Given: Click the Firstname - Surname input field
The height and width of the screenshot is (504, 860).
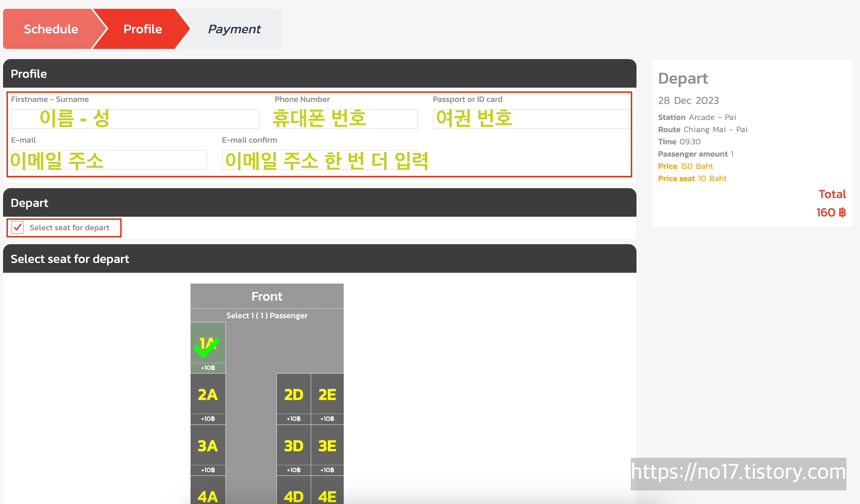Looking at the screenshot, I should (x=135, y=119).
